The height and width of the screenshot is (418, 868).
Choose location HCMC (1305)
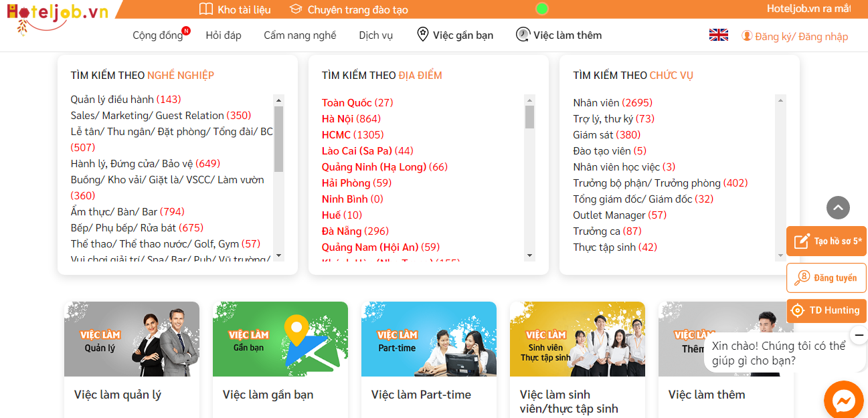pos(353,134)
